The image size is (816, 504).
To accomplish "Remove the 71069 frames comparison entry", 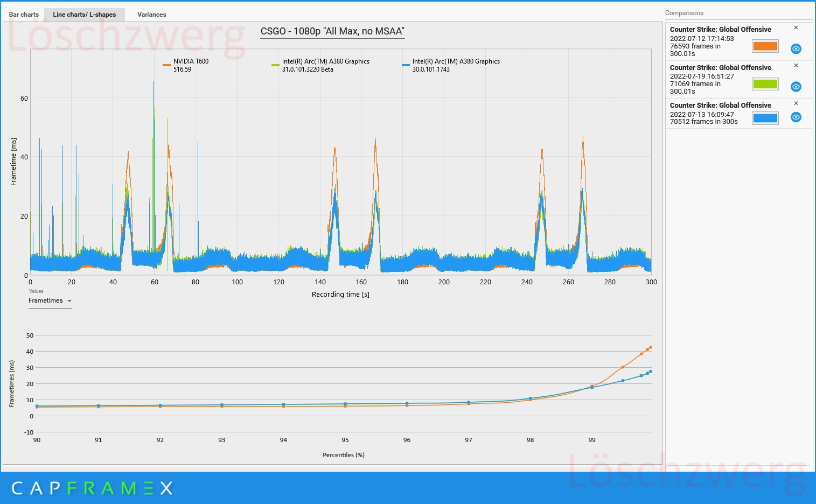I will tap(796, 66).
